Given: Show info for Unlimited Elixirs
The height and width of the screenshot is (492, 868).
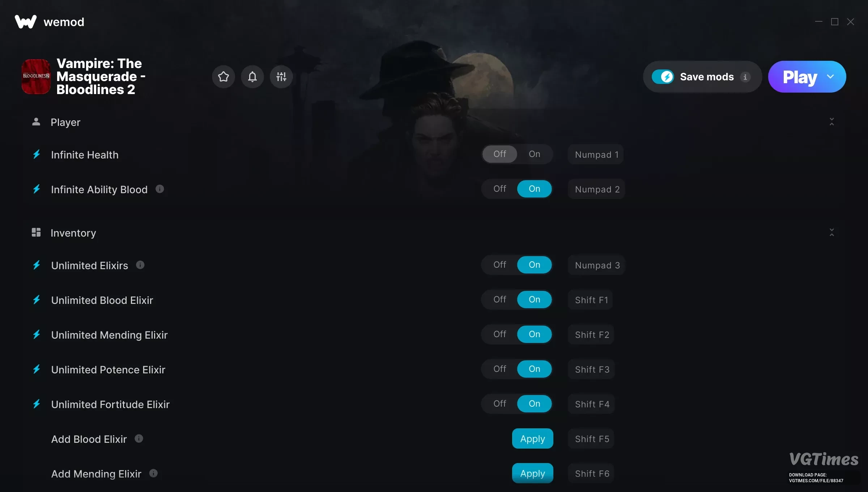Looking at the screenshot, I should (140, 265).
